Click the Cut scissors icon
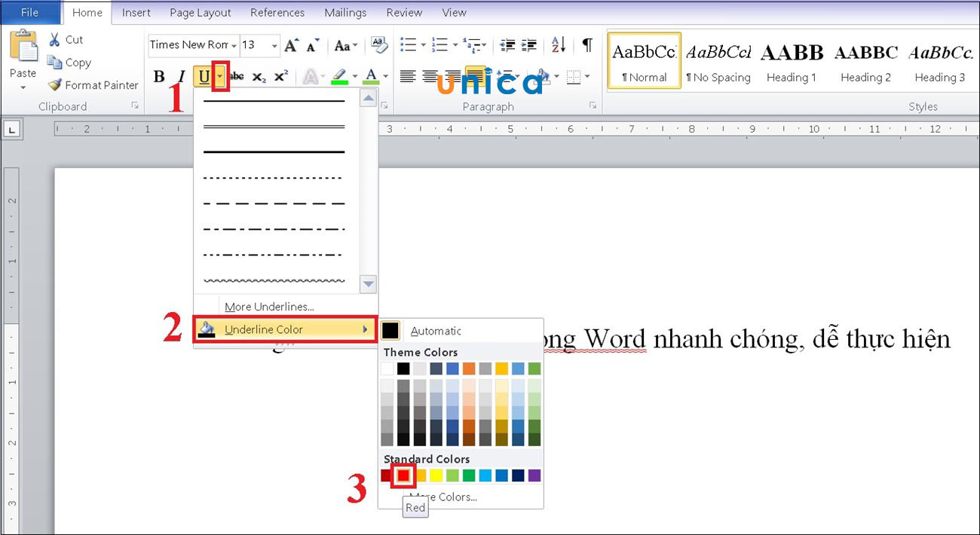980x535 pixels. coord(54,40)
